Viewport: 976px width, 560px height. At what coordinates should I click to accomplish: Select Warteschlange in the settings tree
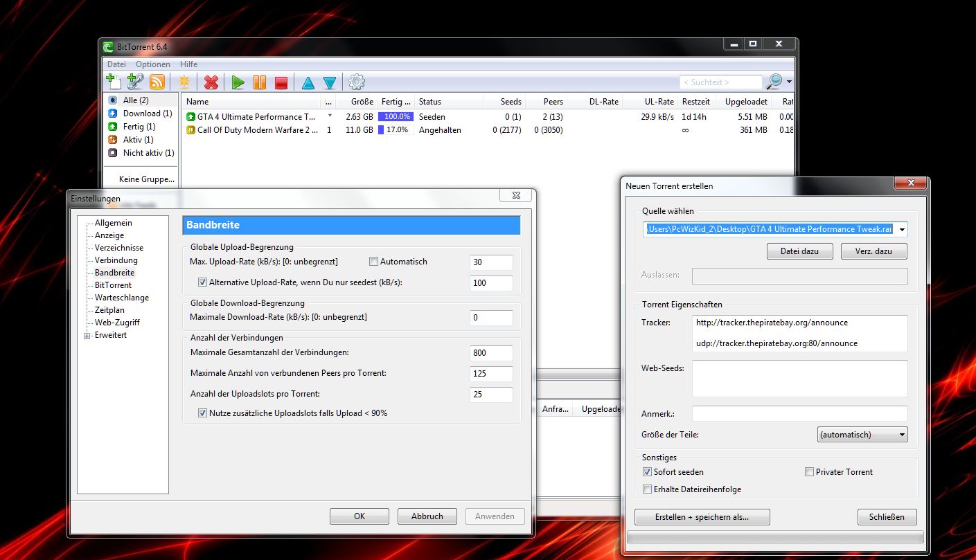point(122,298)
